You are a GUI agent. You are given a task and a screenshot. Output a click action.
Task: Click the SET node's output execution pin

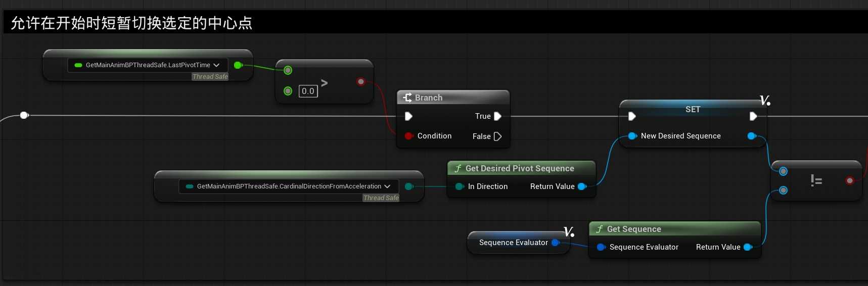click(753, 116)
